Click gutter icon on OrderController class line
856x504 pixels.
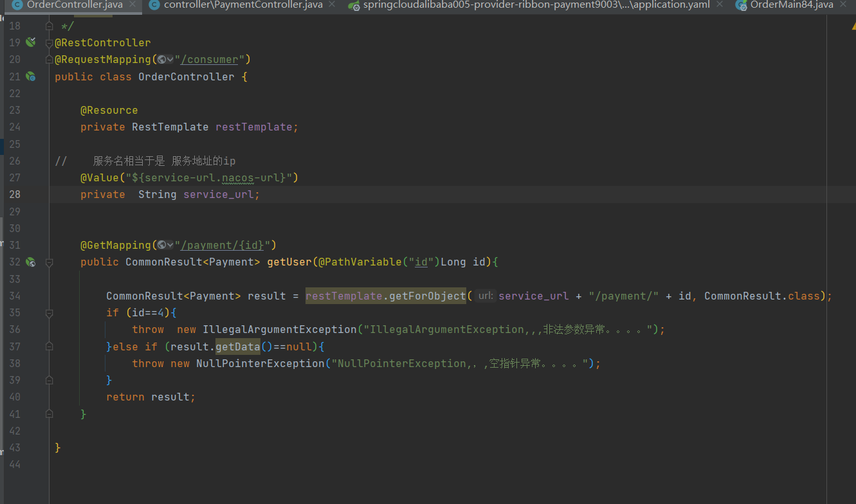click(x=30, y=76)
